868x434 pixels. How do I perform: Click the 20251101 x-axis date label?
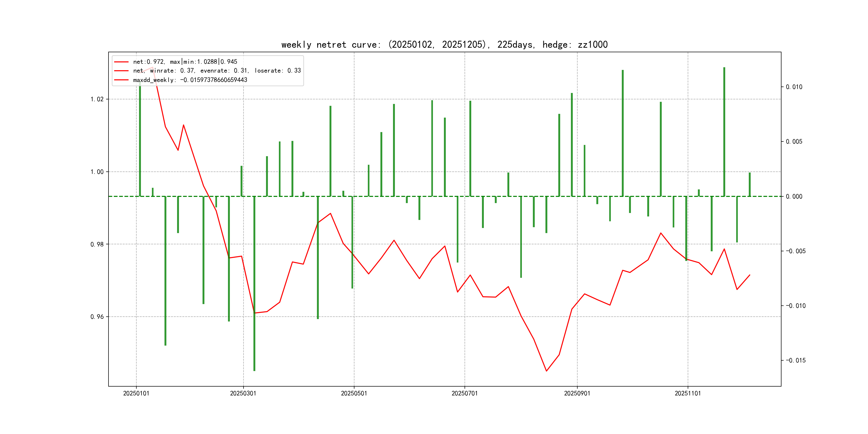687,393
